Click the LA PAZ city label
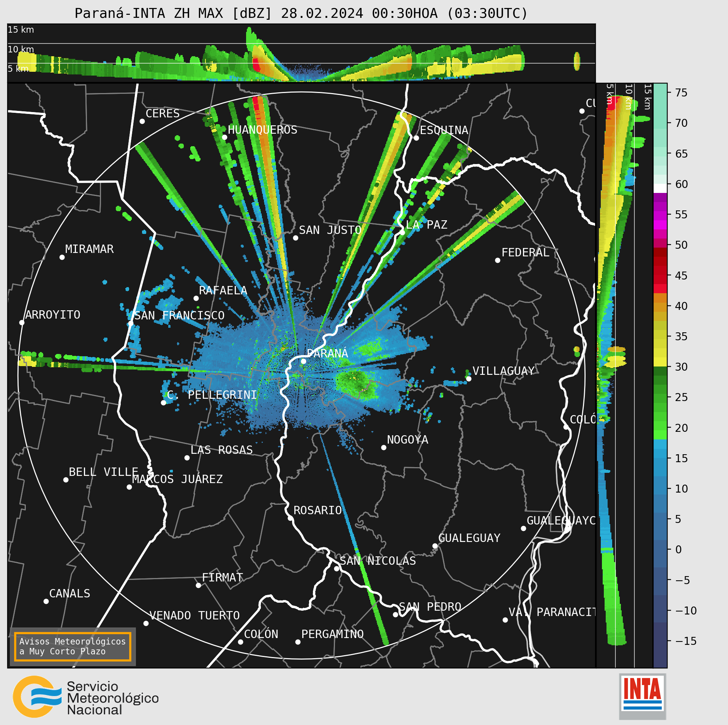Image resolution: width=728 pixels, height=725 pixels. [x=426, y=225]
